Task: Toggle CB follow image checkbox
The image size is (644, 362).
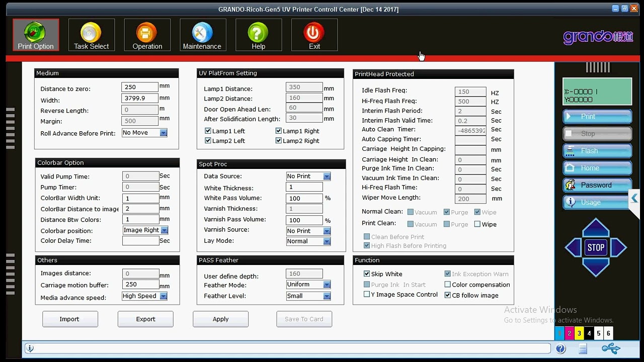Action: point(447,295)
